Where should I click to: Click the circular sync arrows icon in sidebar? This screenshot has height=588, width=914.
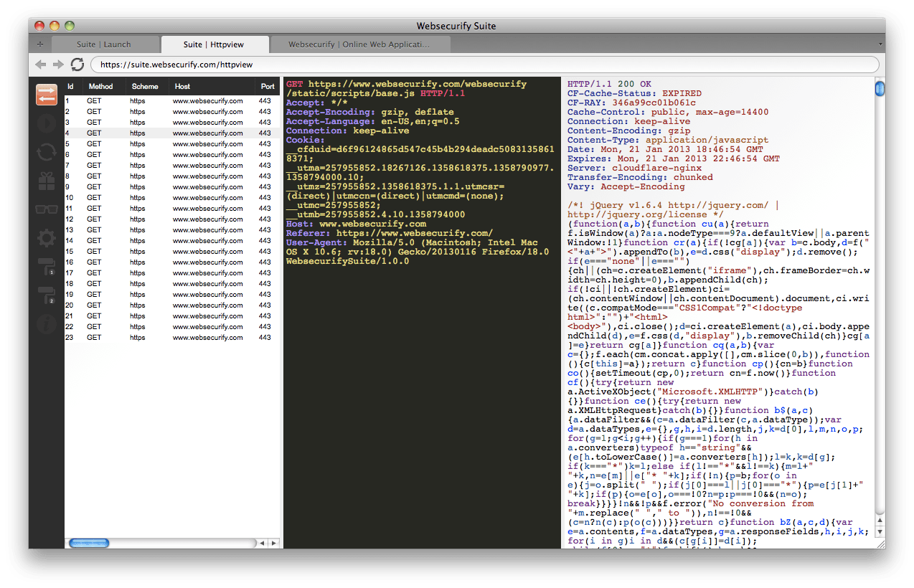[47, 152]
